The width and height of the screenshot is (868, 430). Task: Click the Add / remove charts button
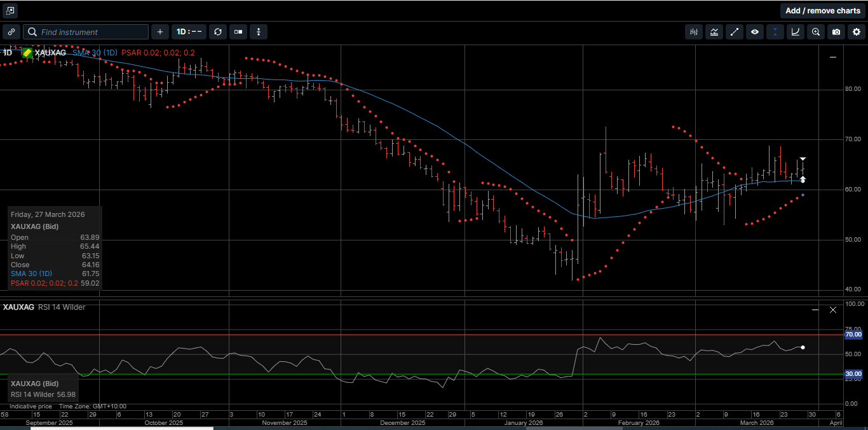click(822, 10)
